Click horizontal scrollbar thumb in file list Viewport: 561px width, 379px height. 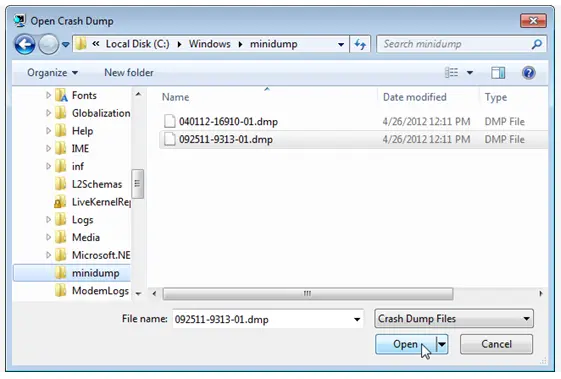(x=308, y=294)
